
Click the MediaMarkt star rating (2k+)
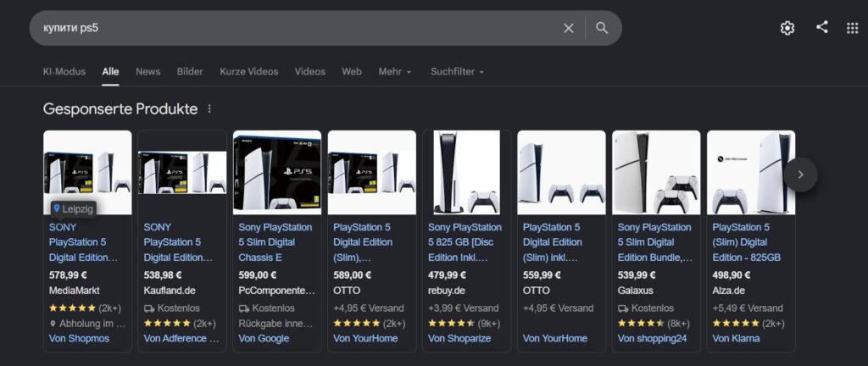pyautogui.click(x=85, y=308)
